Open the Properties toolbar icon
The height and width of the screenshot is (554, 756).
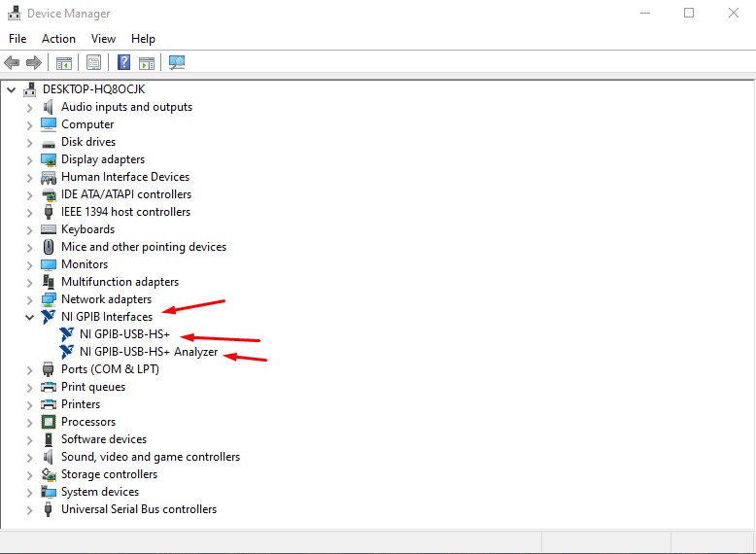tap(93, 62)
